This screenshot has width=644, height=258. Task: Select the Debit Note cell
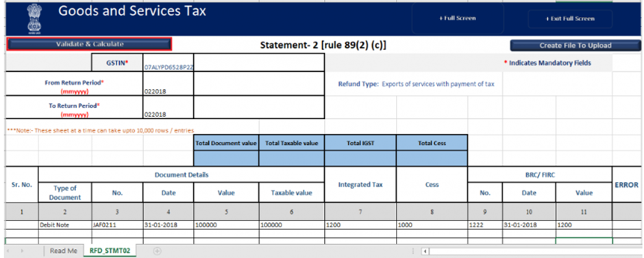(x=65, y=225)
